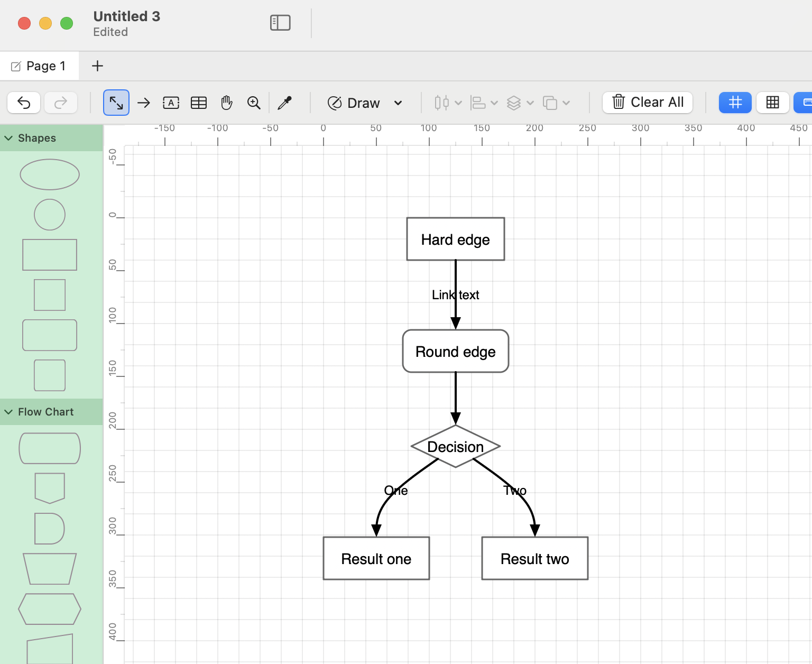Select the text box tool
The image size is (812, 664).
[171, 103]
